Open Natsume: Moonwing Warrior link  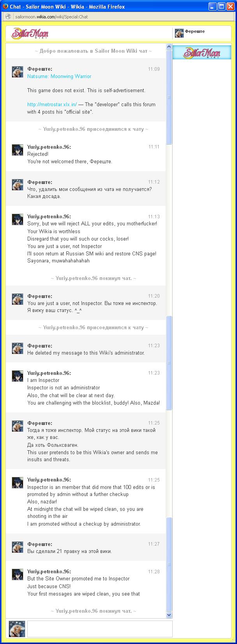(x=59, y=77)
